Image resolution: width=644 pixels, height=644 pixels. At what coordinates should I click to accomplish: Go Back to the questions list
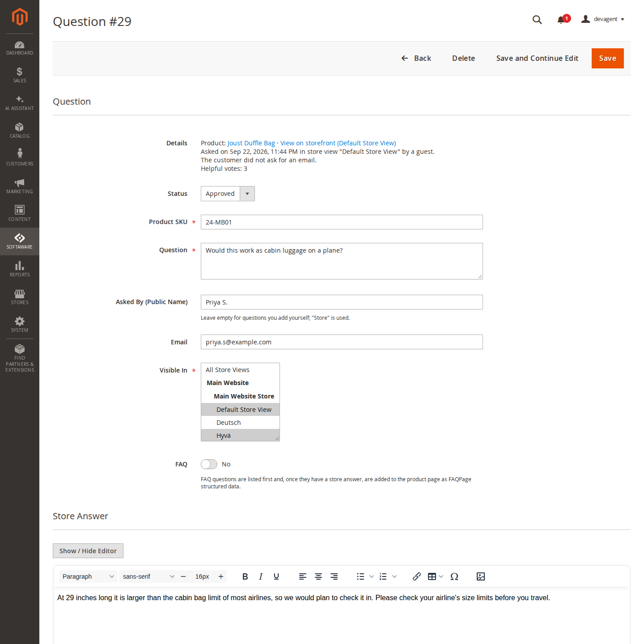coord(416,58)
